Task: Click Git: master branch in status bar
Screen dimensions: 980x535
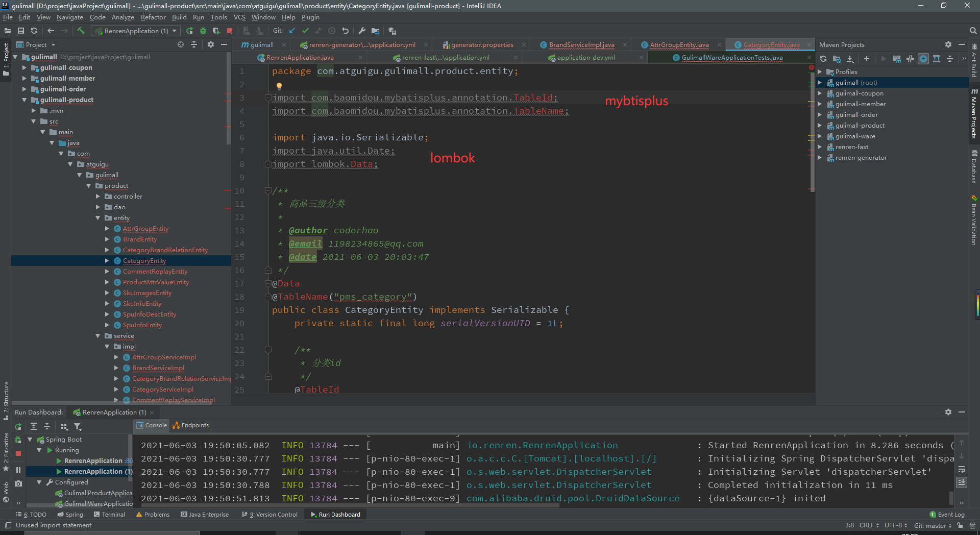Action: [933, 525]
